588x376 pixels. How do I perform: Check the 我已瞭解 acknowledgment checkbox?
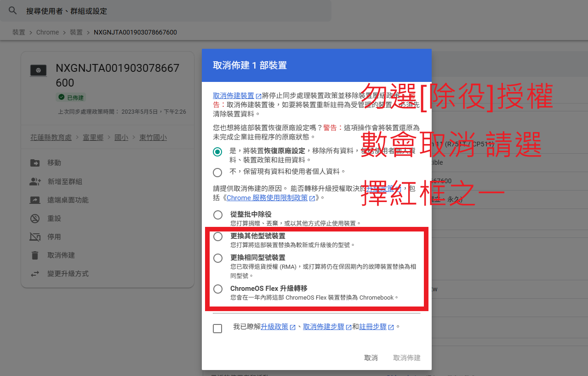[x=217, y=328]
